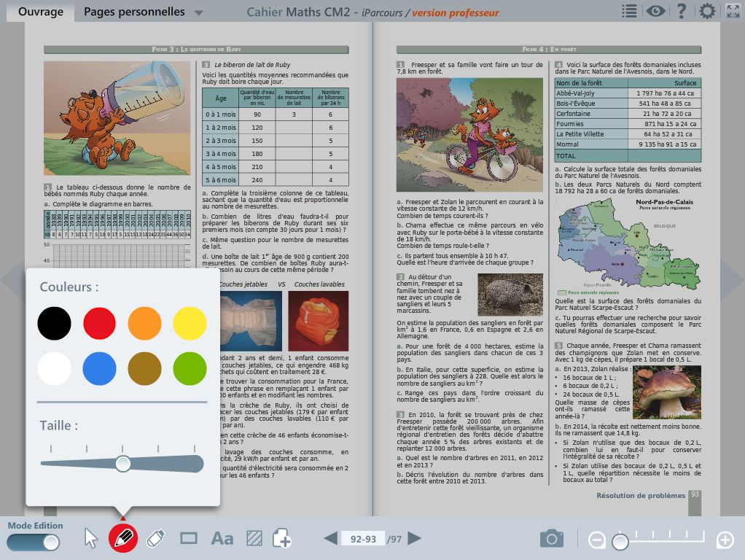Pick the red color swatch
This screenshot has width=745, height=560.
(x=99, y=323)
